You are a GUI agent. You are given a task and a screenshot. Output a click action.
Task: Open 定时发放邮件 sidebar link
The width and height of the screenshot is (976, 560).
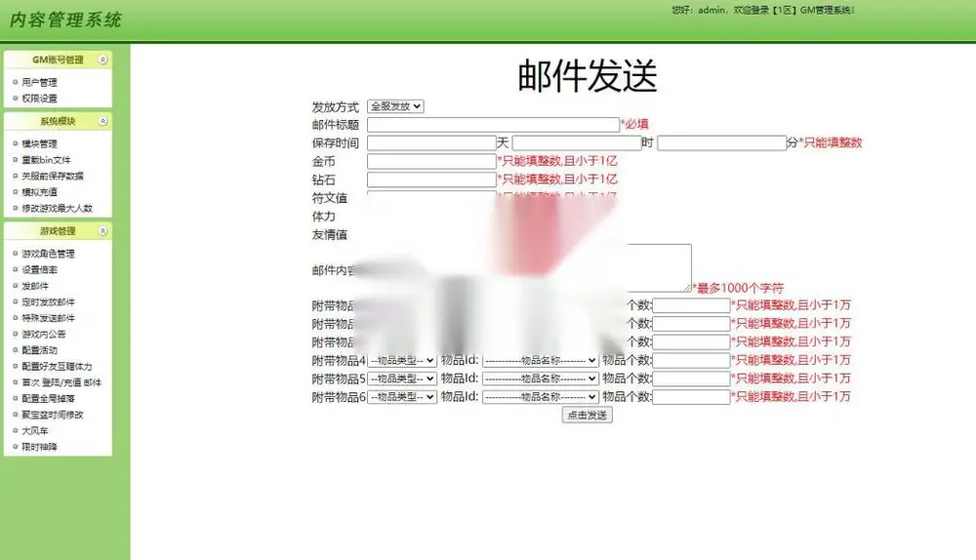[48, 302]
